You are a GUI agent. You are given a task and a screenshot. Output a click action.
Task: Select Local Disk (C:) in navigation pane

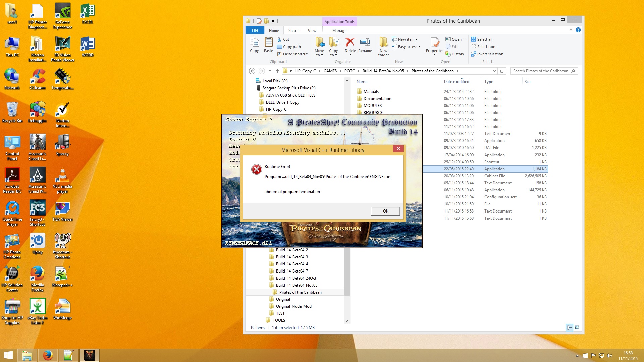pos(275,81)
